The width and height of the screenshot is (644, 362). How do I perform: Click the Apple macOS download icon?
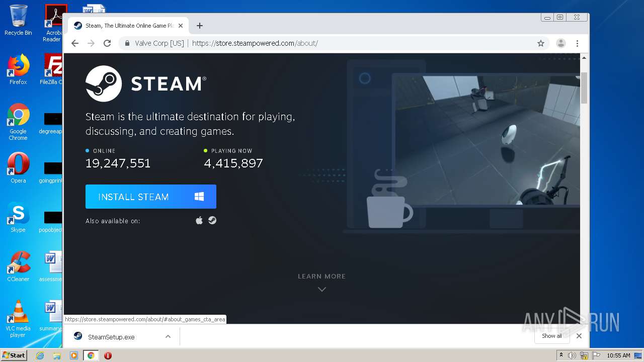pos(199,220)
